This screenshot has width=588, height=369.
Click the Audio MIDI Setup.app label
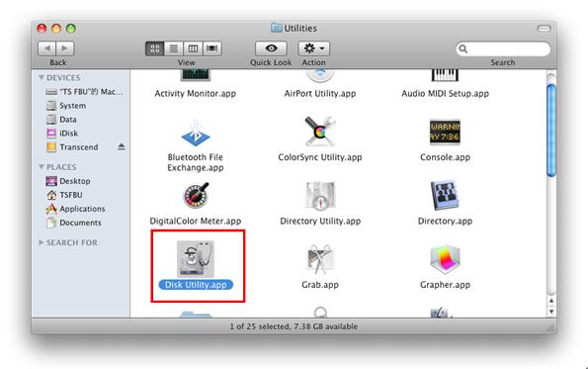(445, 93)
